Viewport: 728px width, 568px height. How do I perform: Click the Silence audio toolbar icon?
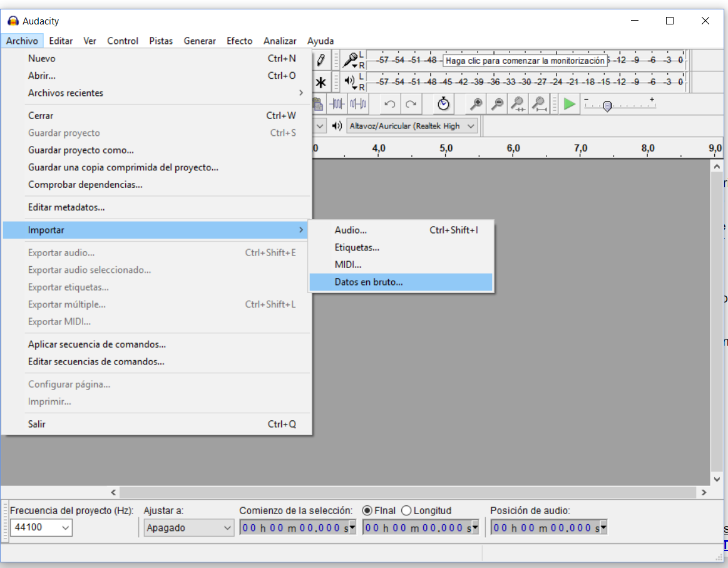359,104
